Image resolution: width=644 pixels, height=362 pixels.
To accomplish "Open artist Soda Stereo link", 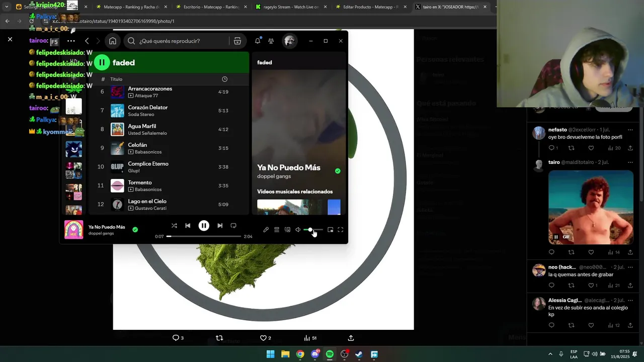I will coord(141,115).
